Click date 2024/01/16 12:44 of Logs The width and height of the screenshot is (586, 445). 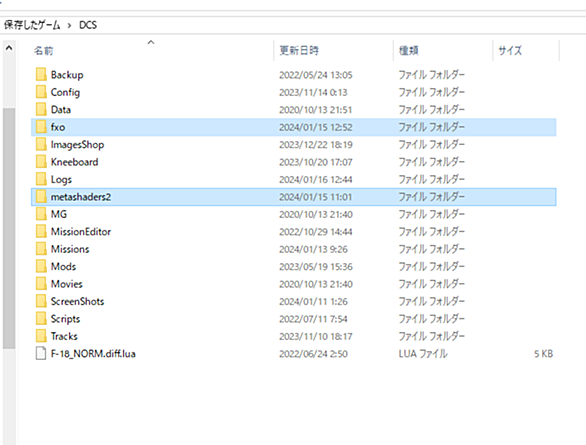coord(316,179)
